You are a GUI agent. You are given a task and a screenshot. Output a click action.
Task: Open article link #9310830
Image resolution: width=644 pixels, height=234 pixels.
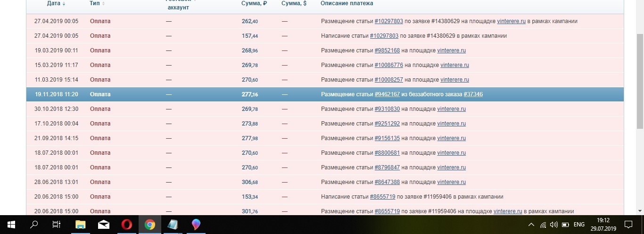pyautogui.click(x=387, y=109)
